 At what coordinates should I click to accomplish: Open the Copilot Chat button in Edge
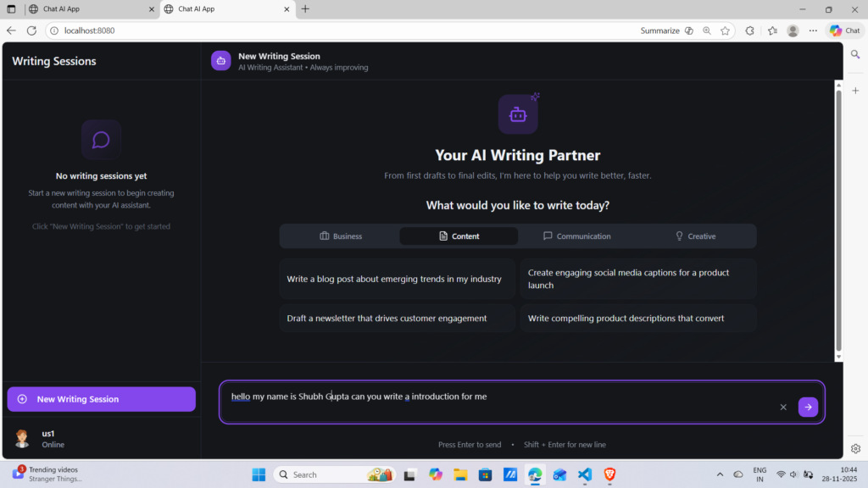(845, 30)
